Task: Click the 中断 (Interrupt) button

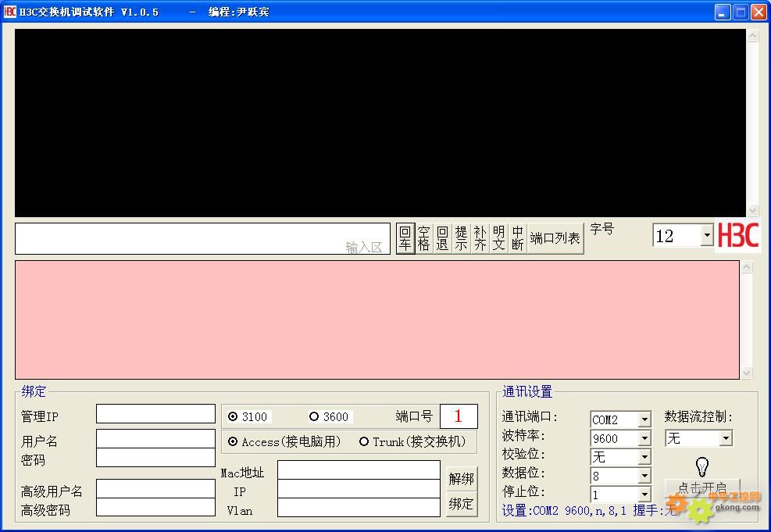Action: [517, 238]
